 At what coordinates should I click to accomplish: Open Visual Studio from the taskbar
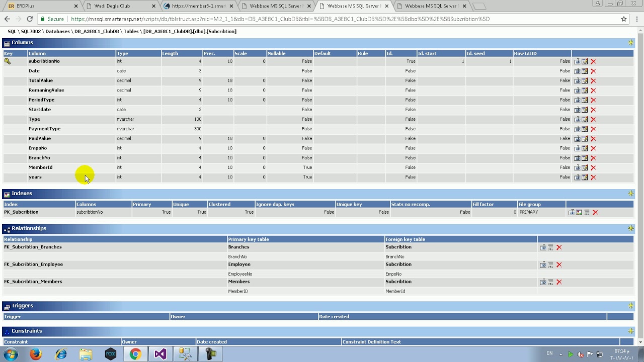(x=160, y=354)
